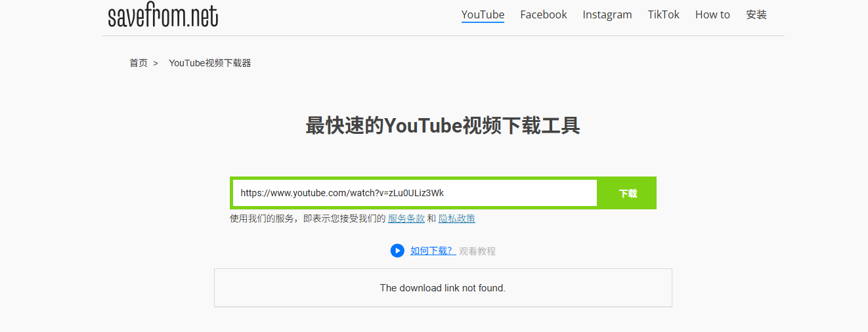Focus the YouTube URL input field
Screen dimensions: 868x332
(414, 193)
